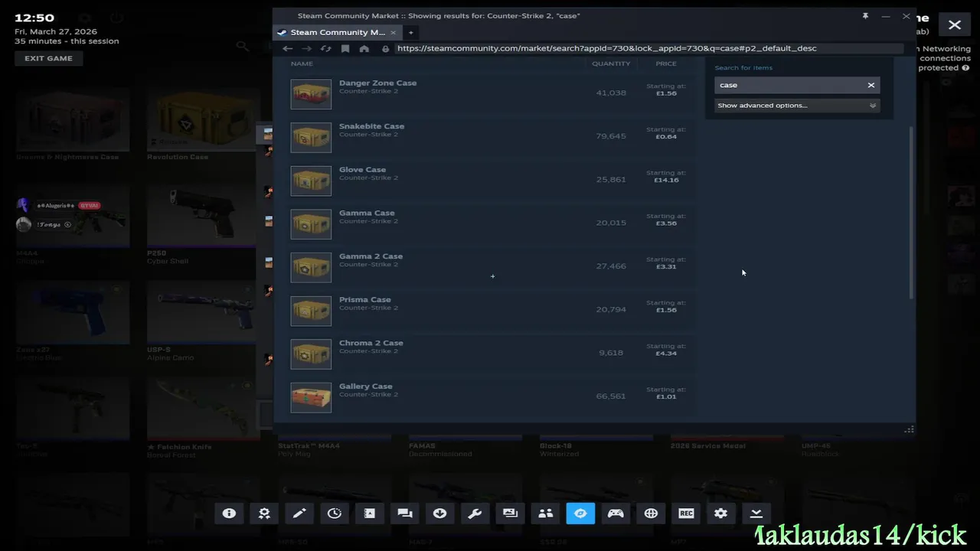Open the achievements icon in overlay toolbar
Screen dimensions: 980x551
click(x=264, y=514)
